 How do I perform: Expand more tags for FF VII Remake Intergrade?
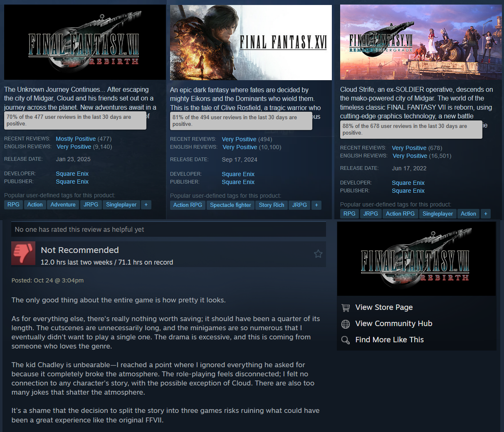(x=486, y=214)
